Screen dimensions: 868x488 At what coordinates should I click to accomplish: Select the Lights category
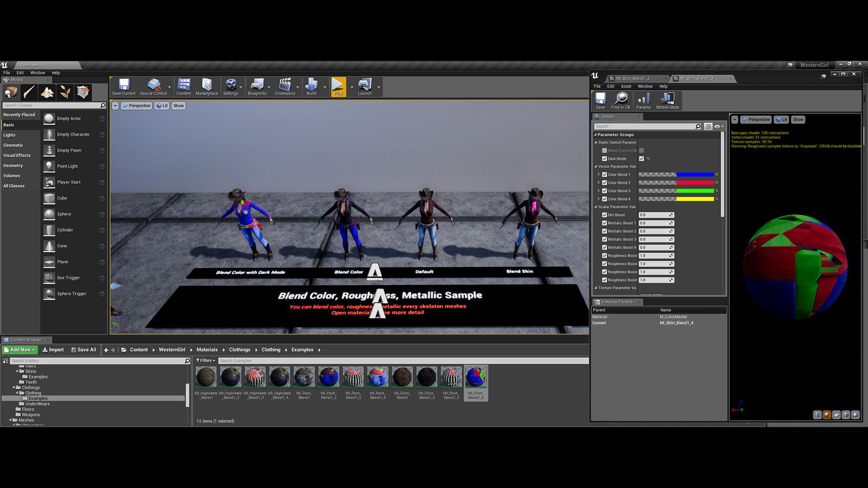(x=10, y=135)
